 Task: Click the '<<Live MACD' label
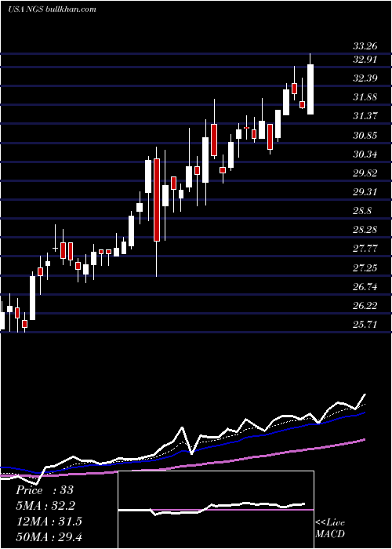(330, 528)
